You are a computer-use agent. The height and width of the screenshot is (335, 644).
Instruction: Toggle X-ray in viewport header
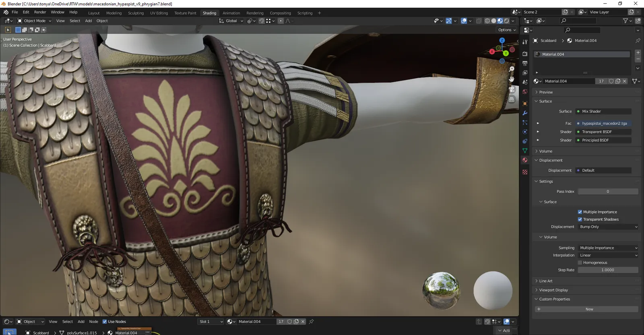[479, 21]
